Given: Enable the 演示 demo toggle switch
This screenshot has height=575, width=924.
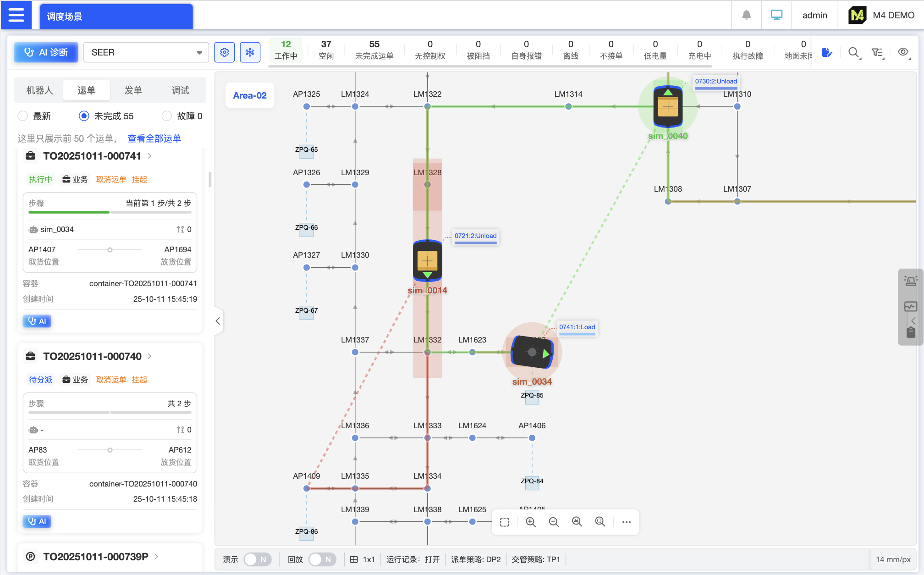Looking at the screenshot, I should (257, 559).
